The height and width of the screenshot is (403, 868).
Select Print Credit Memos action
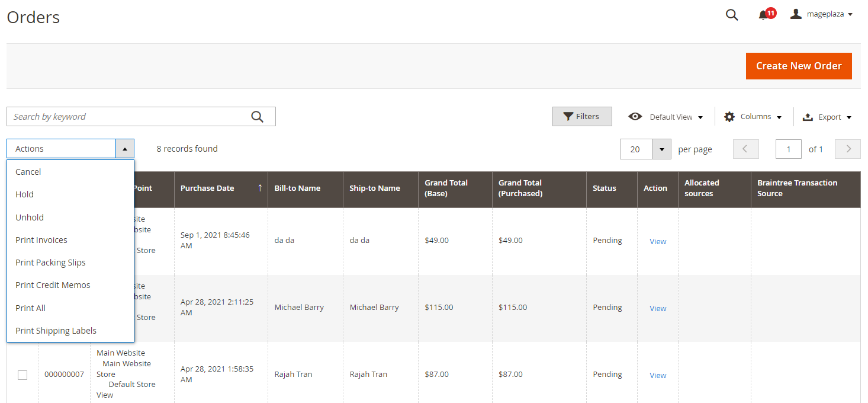70,285
